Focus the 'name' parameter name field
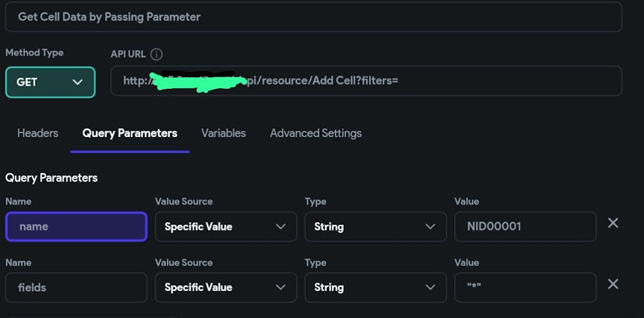Viewport: 644px width, 318px height. [76, 227]
